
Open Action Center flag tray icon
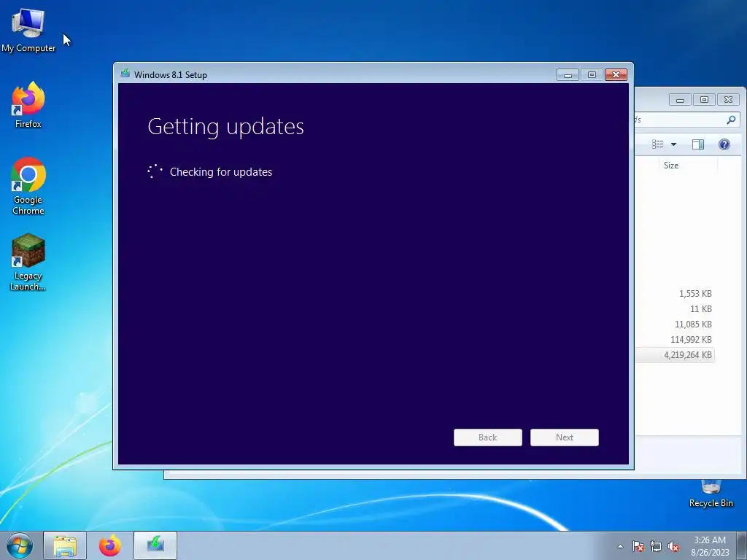(x=638, y=546)
